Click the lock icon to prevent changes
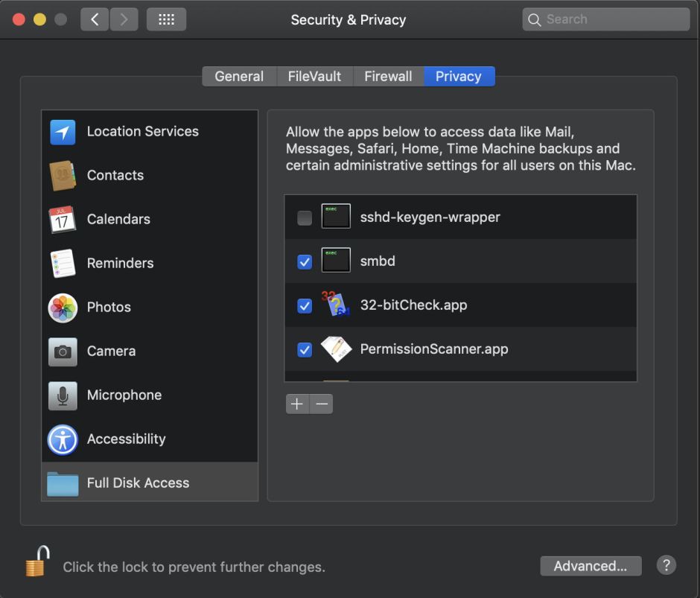 coord(37,562)
